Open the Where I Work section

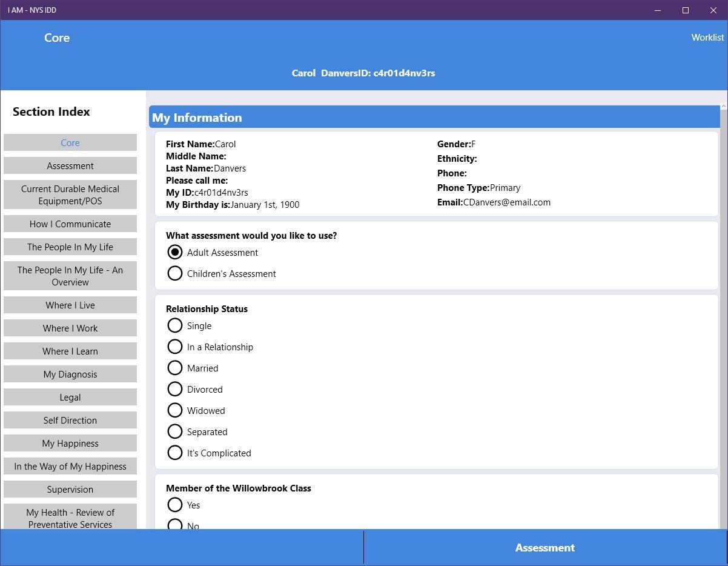click(70, 328)
